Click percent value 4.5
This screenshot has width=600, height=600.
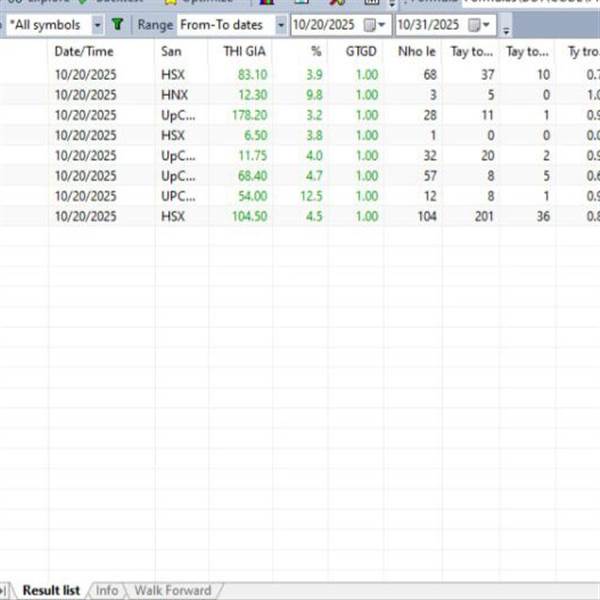314,217
